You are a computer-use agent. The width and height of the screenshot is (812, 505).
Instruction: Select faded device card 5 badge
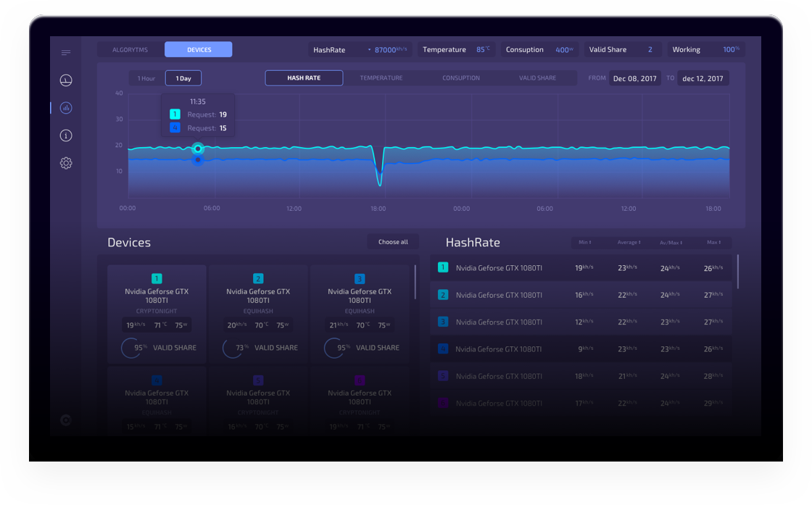click(258, 380)
